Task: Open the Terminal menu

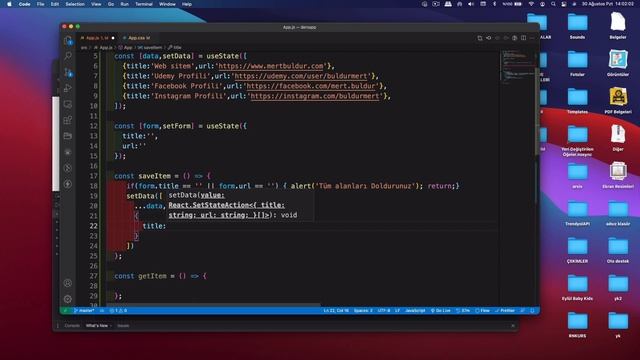Action: click(x=144, y=4)
